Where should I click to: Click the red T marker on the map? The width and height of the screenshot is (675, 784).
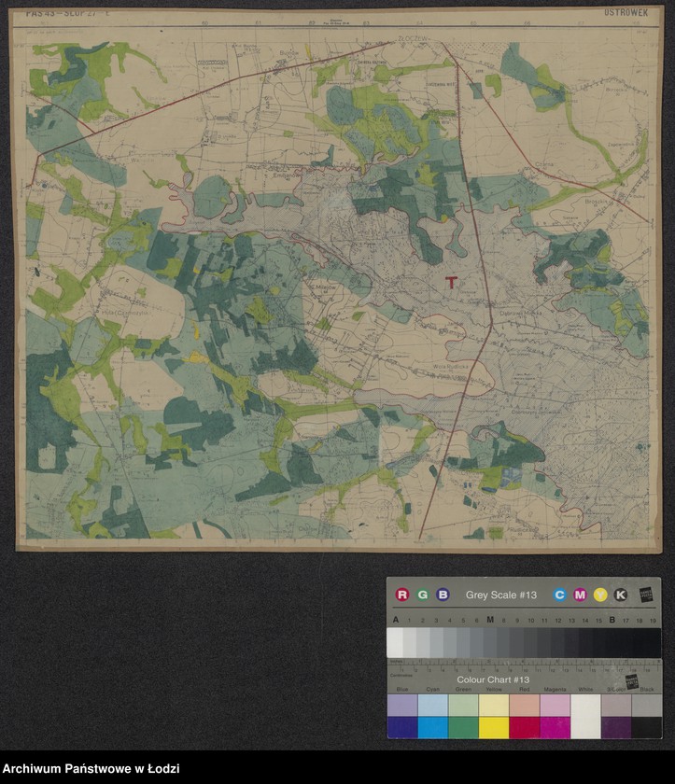[452, 282]
